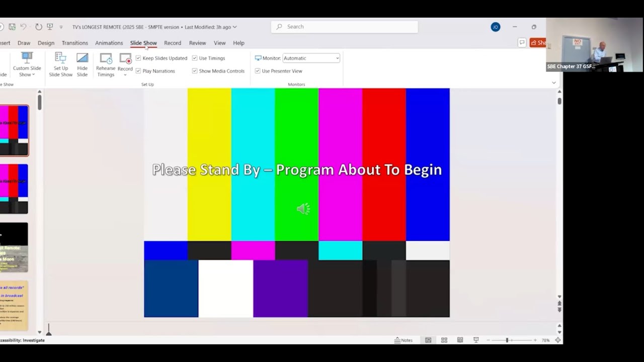The image size is (644, 362).
Task: Go to the Review tab
Action: (x=197, y=43)
